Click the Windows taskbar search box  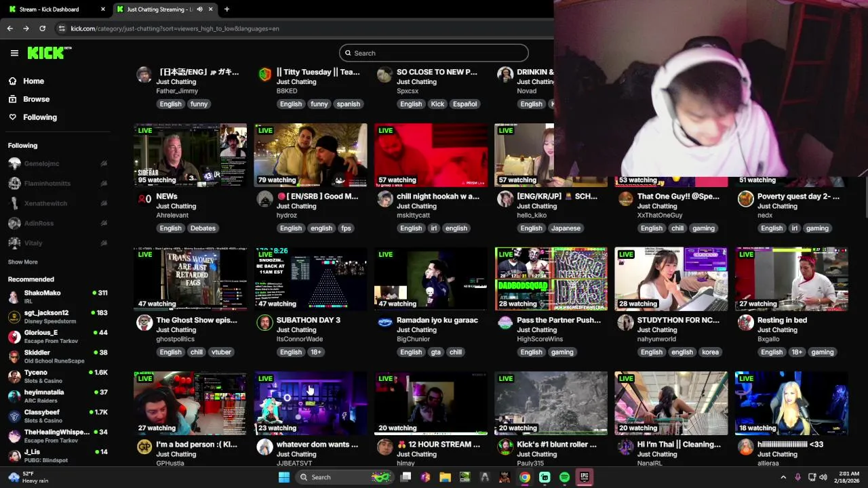(346, 477)
